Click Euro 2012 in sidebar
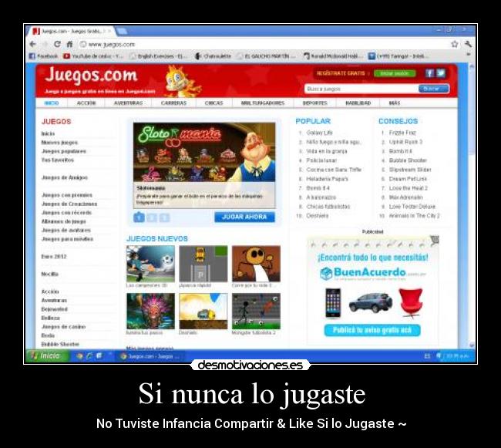 (x=54, y=256)
